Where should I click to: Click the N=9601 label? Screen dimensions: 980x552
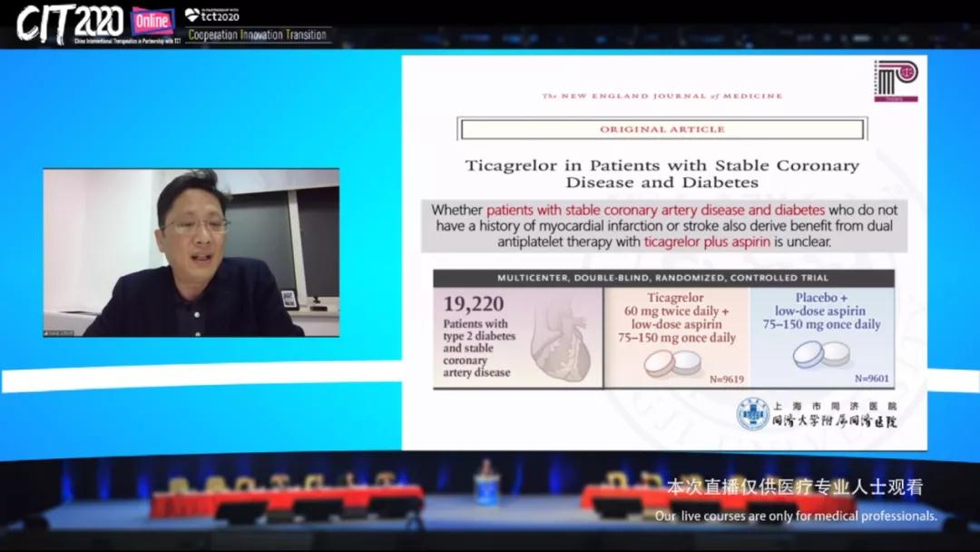pyautogui.click(x=871, y=379)
